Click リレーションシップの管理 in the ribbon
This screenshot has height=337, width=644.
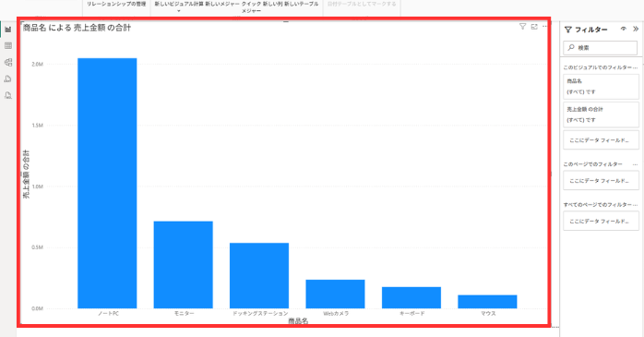[116, 4]
